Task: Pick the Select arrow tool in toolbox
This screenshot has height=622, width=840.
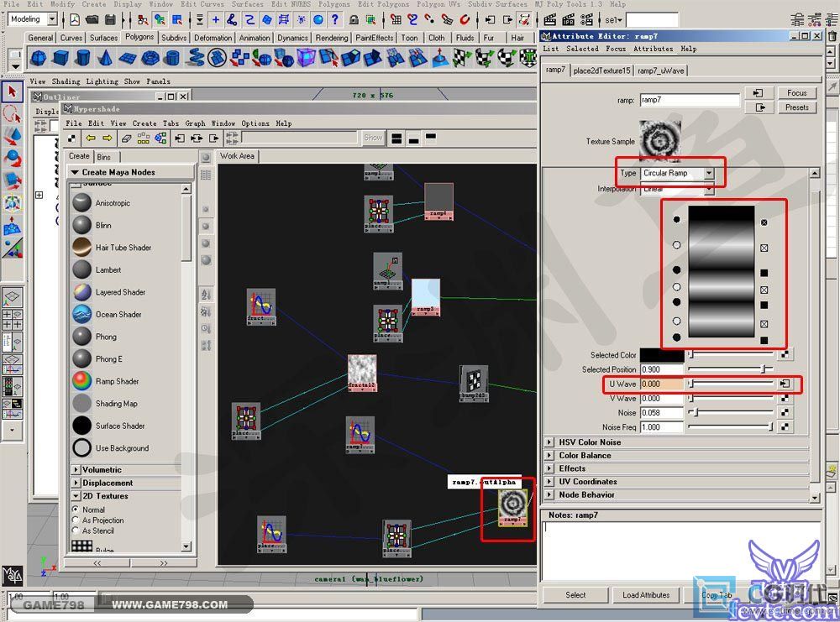Action: coord(12,91)
